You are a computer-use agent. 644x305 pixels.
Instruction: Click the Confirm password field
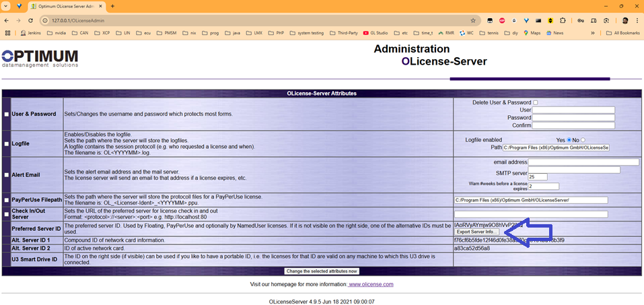[573, 125]
